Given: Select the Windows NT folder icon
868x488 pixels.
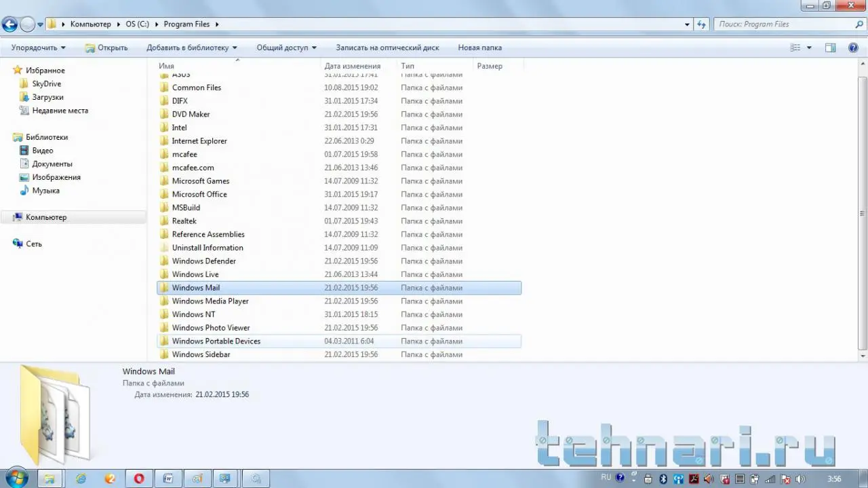Looking at the screenshot, I should pyautogui.click(x=163, y=314).
